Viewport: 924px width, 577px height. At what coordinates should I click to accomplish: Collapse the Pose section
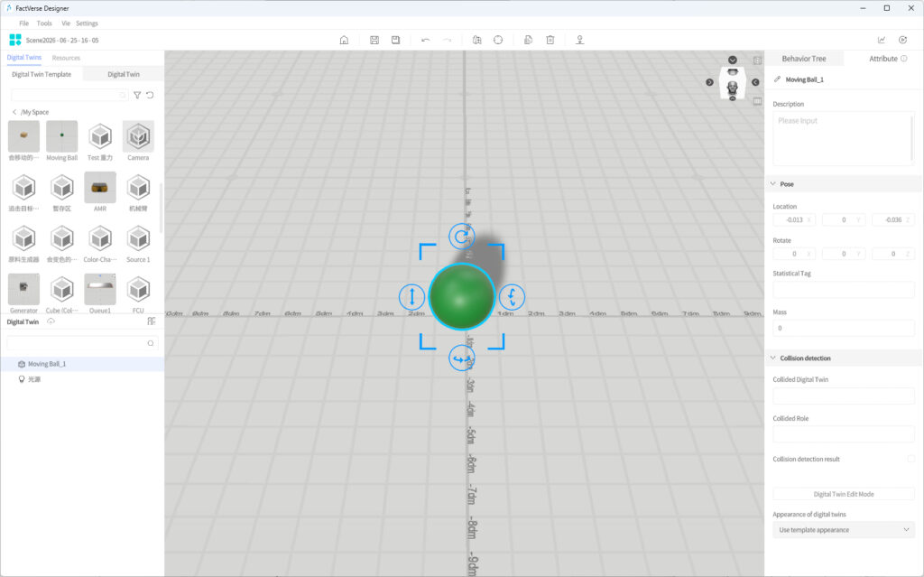pos(773,184)
